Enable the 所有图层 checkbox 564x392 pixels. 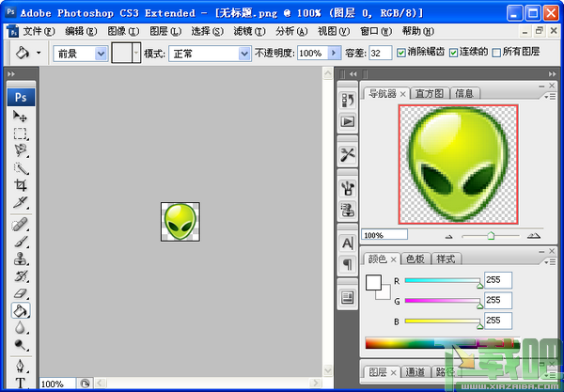(496, 53)
